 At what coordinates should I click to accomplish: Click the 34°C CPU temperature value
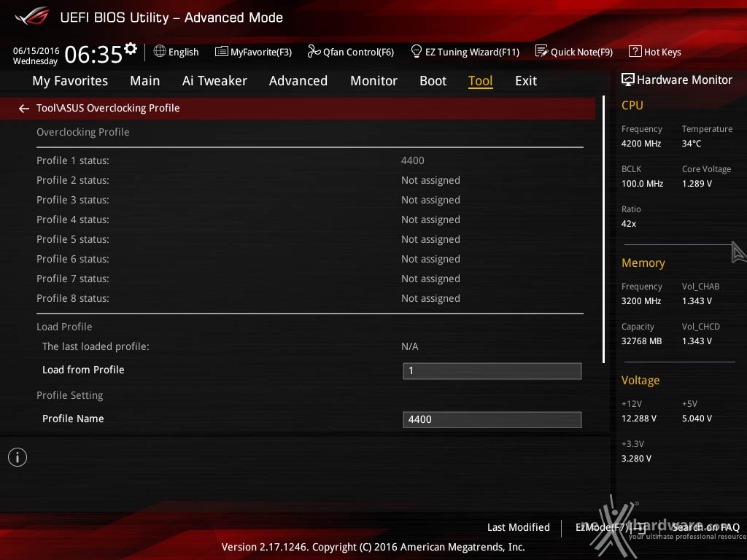pos(692,144)
